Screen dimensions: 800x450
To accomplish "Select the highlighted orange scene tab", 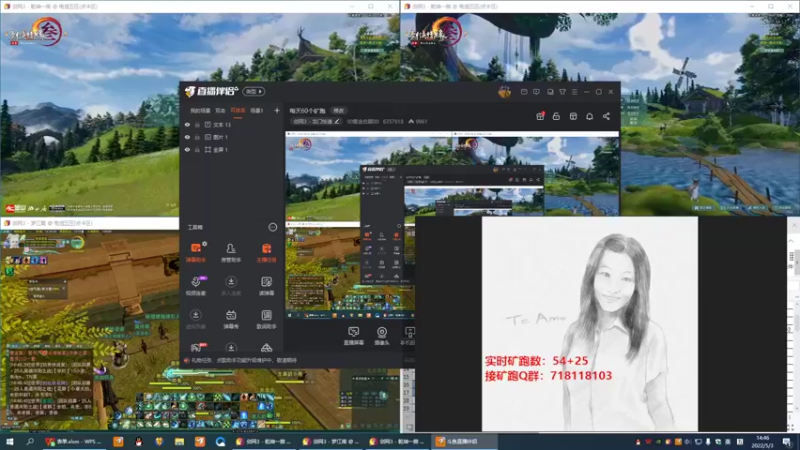I will (x=238, y=110).
